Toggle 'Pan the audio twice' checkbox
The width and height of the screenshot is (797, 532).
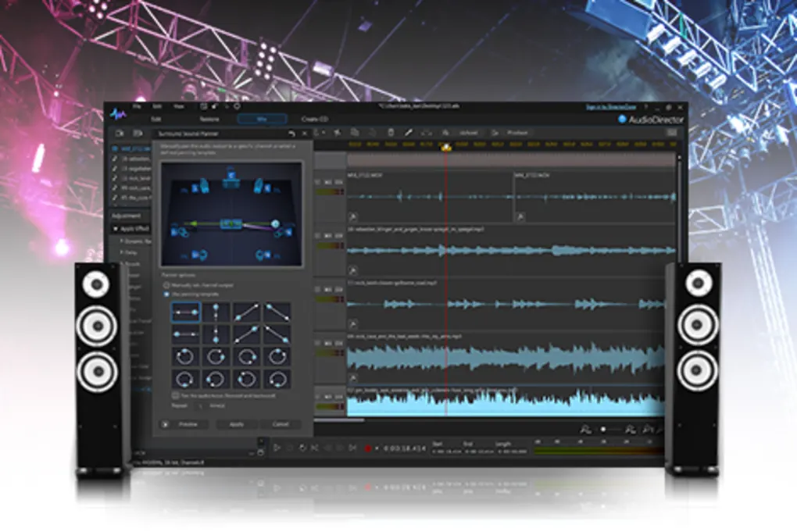(175, 395)
